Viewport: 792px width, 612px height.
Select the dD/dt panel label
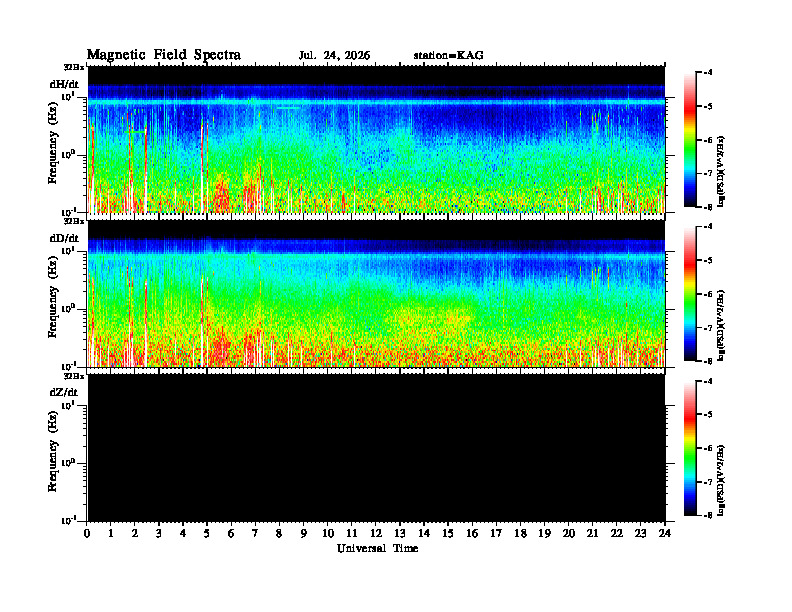[64, 238]
